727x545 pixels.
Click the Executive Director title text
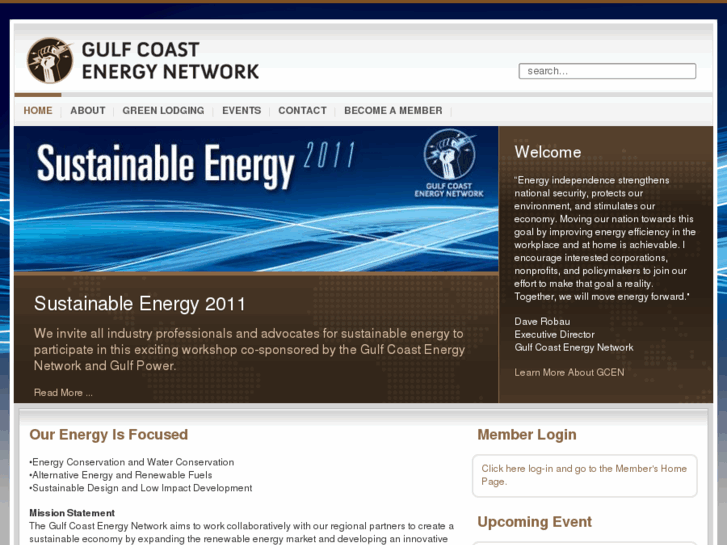coord(554,334)
